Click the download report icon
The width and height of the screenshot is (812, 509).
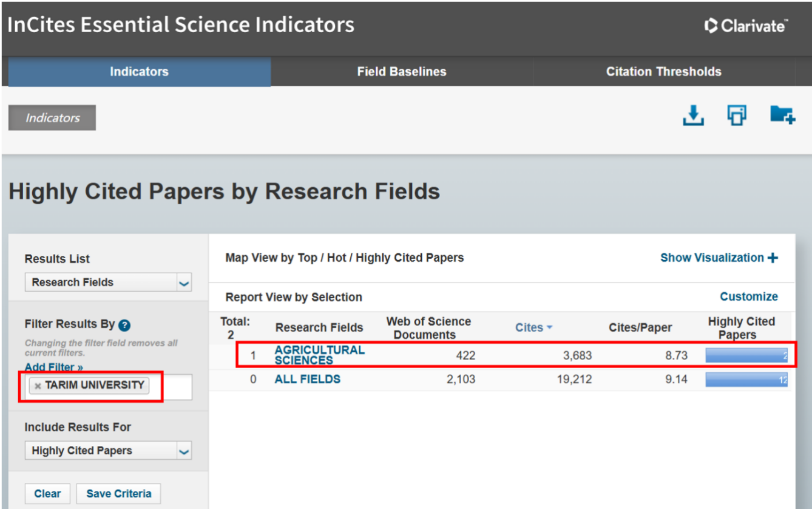(693, 115)
